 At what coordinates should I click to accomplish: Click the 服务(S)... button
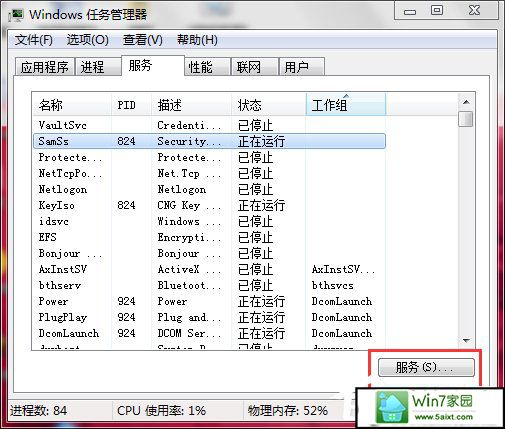(426, 368)
